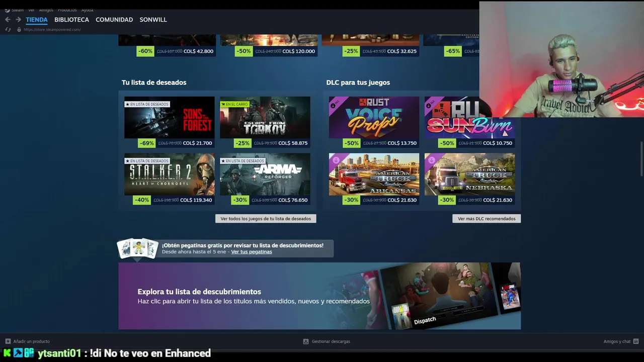The image size is (644, 362).
Task: Click the COL$ 10.750 price of Sunburn
Action: pos(498,143)
